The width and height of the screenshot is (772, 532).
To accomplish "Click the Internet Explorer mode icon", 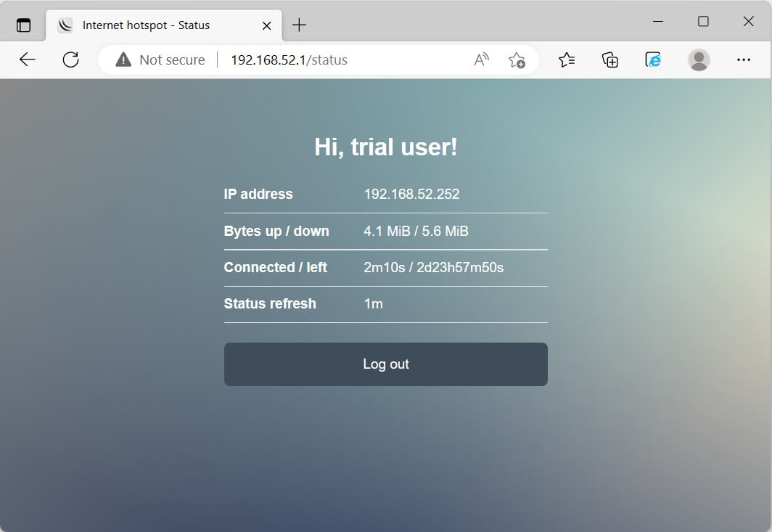I will pos(654,60).
